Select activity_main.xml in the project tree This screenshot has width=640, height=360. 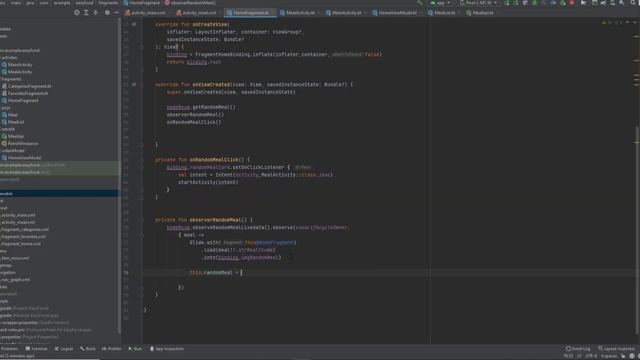(18, 215)
